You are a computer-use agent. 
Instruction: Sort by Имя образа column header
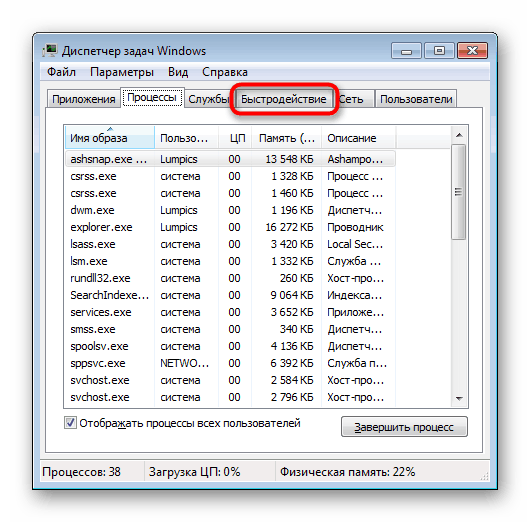click(x=110, y=138)
